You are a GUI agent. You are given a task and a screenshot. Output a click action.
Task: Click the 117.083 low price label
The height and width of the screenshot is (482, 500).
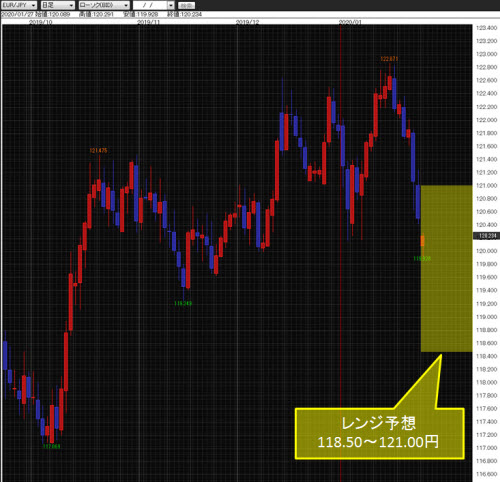point(52,446)
